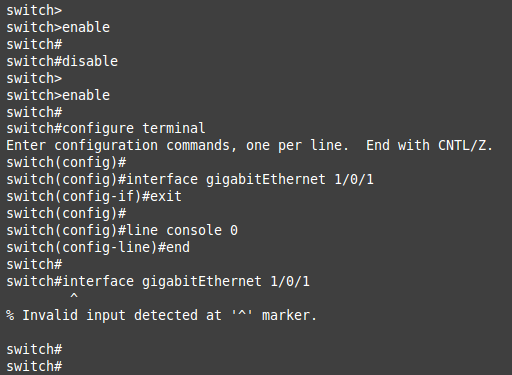Click the word "console" in line command
The width and height of the screenshot is (512, 375).
[x=194, y=230]
